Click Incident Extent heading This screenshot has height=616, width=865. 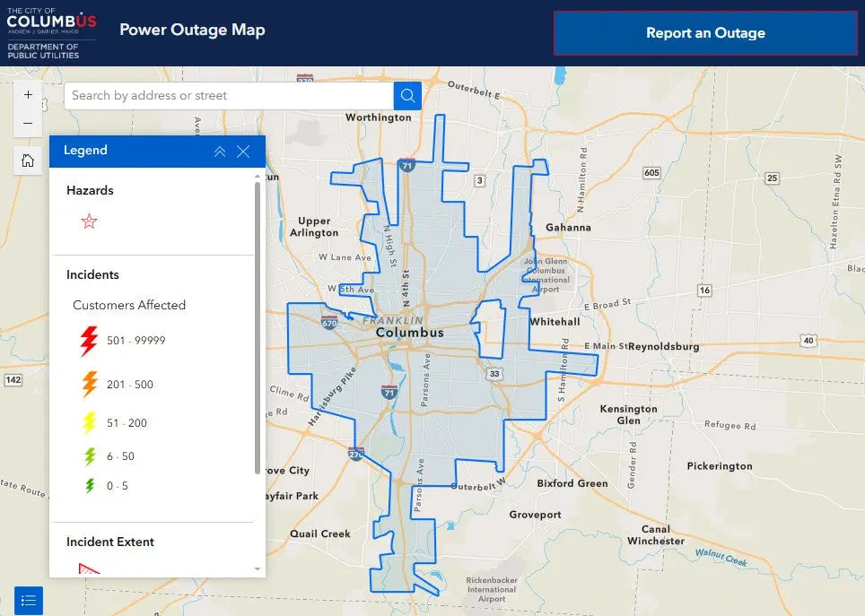(x=110, y=542)
